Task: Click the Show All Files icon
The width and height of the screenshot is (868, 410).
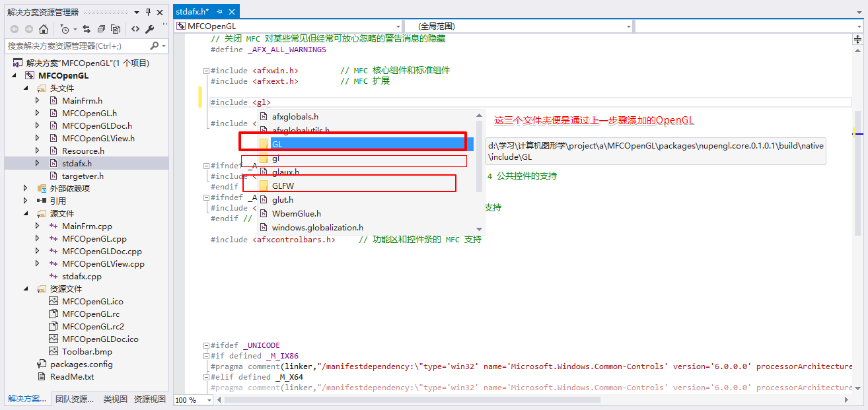Action: pyautogui.click(x=116, y=29)
